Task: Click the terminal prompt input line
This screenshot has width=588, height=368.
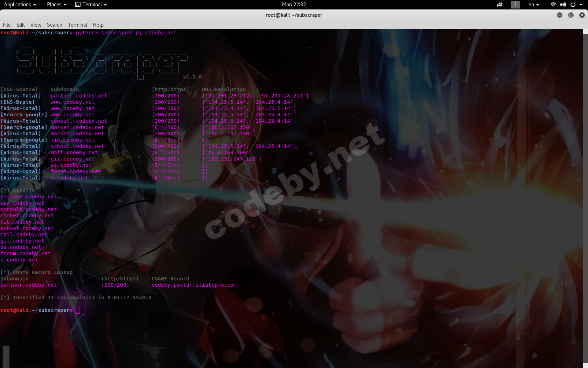Action: (78, 310)
